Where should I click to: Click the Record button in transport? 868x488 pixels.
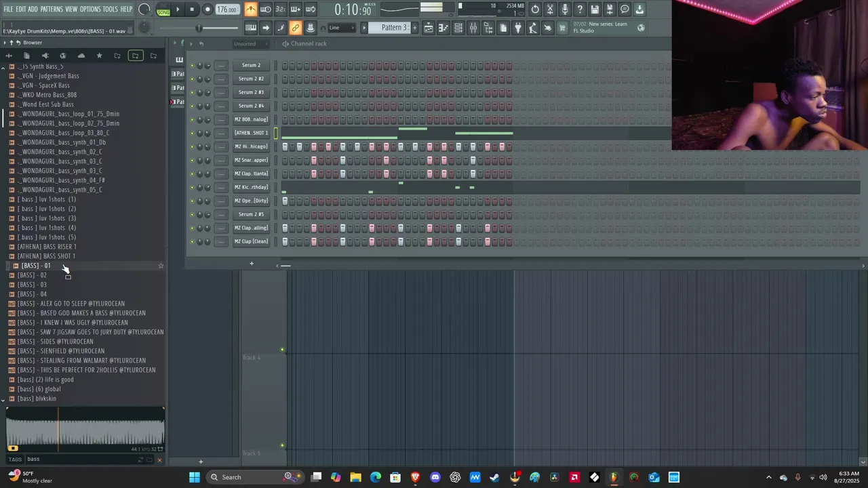point(208,9)
